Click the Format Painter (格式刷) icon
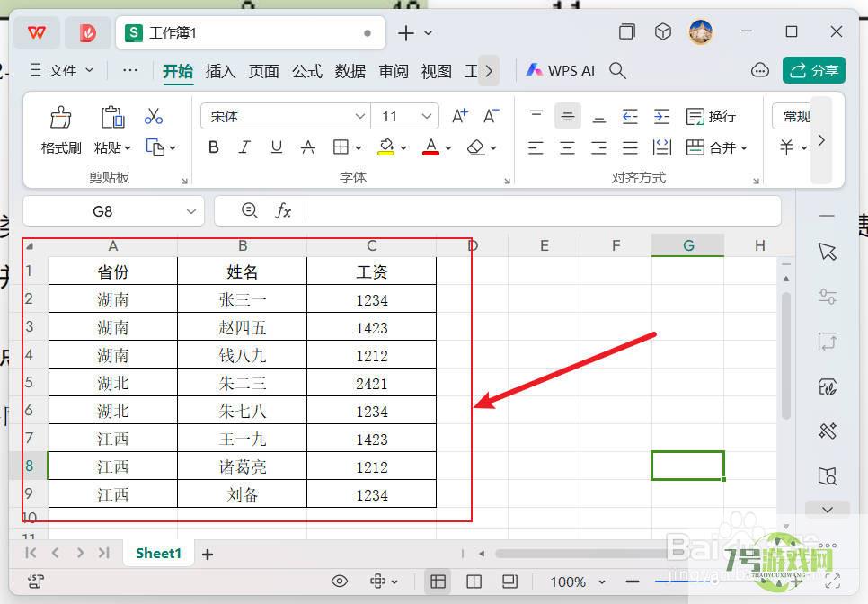This screenshot has width=868, height=604. pos(60,117)
